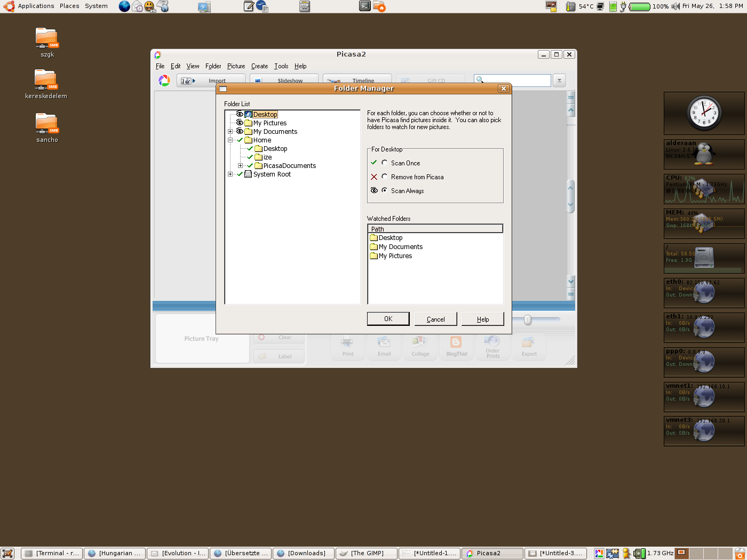747x560 pixels.
Task: Open the dropdown arrow beside Picasa search box
Action: [x=559, y=81]
